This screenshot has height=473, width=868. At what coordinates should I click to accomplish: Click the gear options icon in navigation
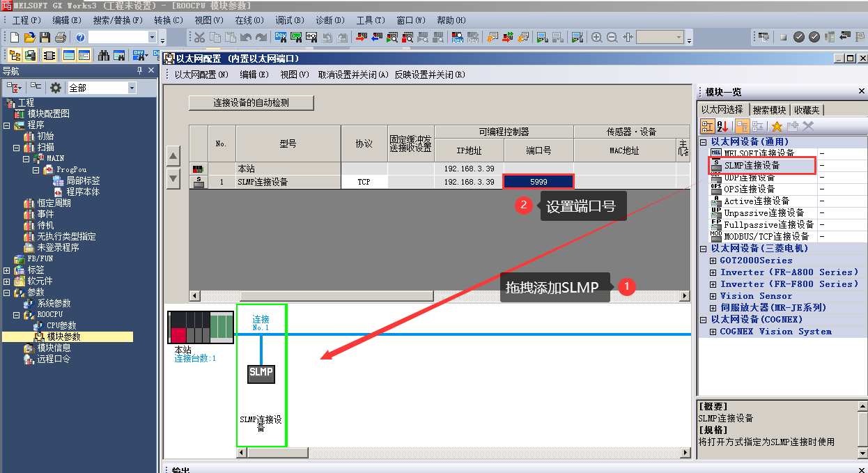click(x=56, y=88)
